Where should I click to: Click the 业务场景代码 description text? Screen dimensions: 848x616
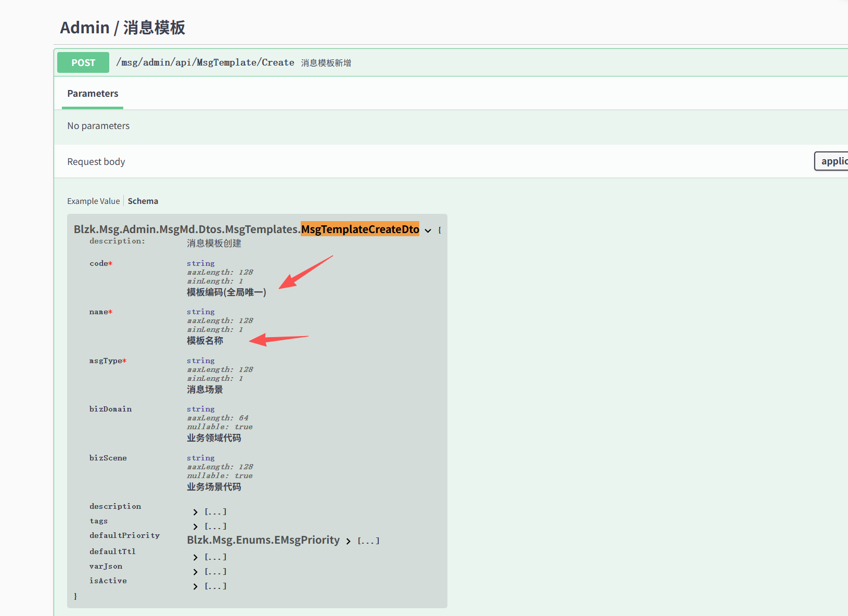click(x=214, y=487)
